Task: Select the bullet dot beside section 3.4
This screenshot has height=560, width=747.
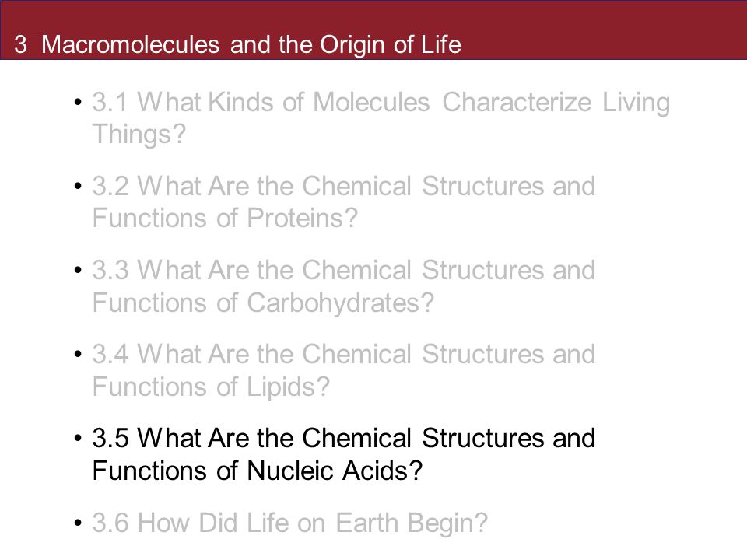Action: 78,354
